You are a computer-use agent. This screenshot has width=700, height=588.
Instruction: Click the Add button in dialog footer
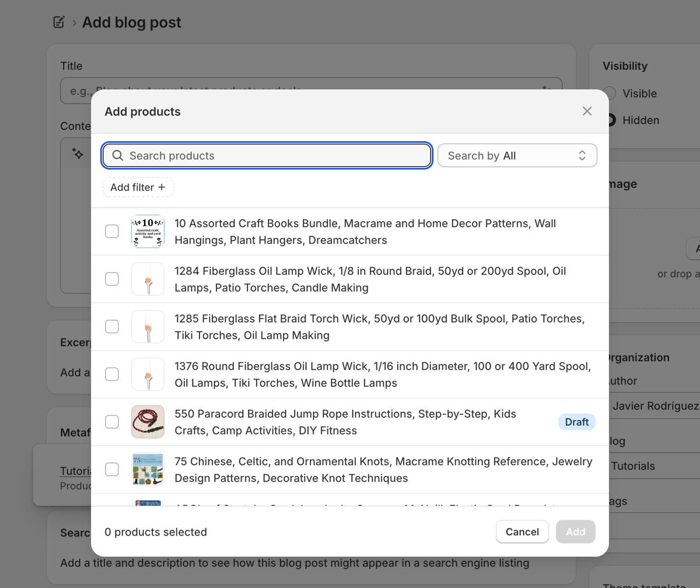coord(576,532)
